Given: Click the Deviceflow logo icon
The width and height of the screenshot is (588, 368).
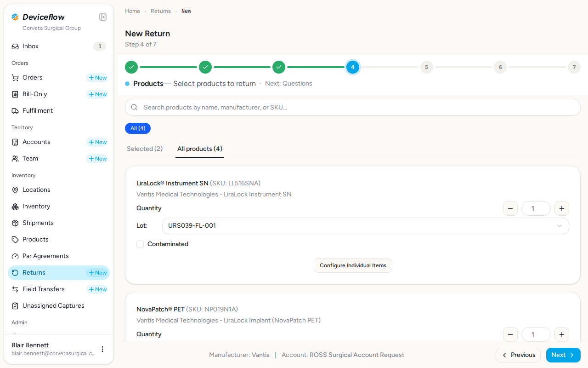Looking at the screenshot, I should point(15,17).
